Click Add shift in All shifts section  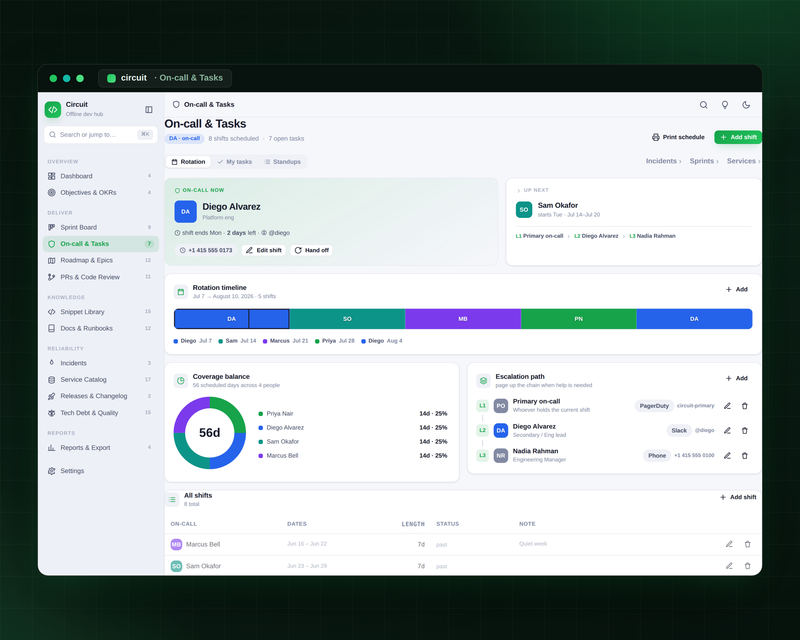click(x=738, y=497)
